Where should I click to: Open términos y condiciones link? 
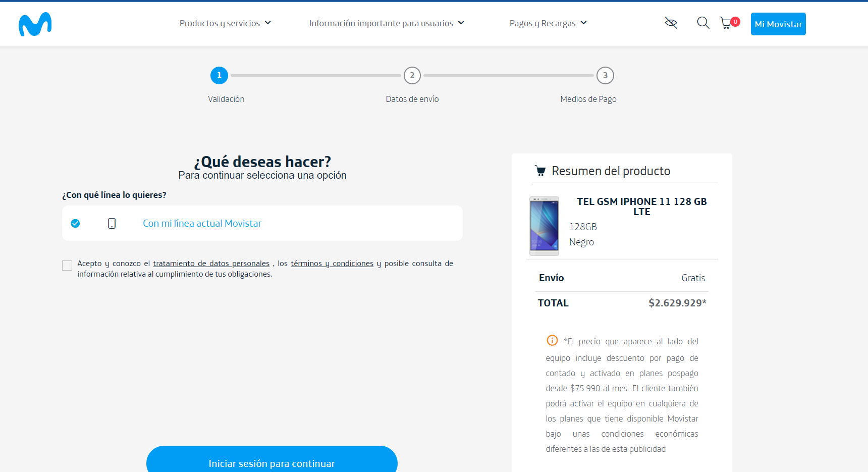pos(332,264)
